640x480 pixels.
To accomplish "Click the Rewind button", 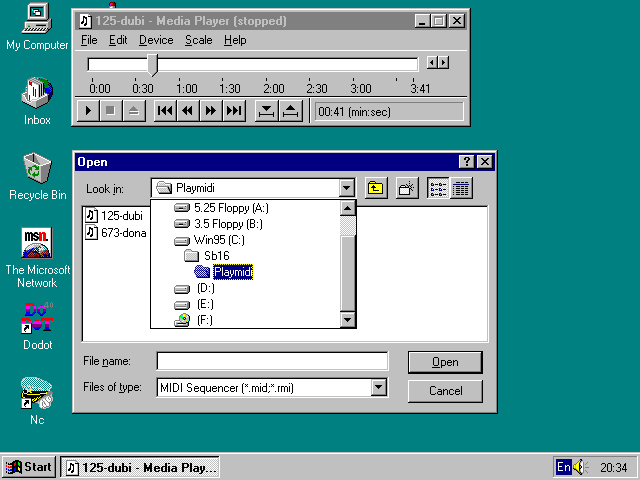I will 188,111.
